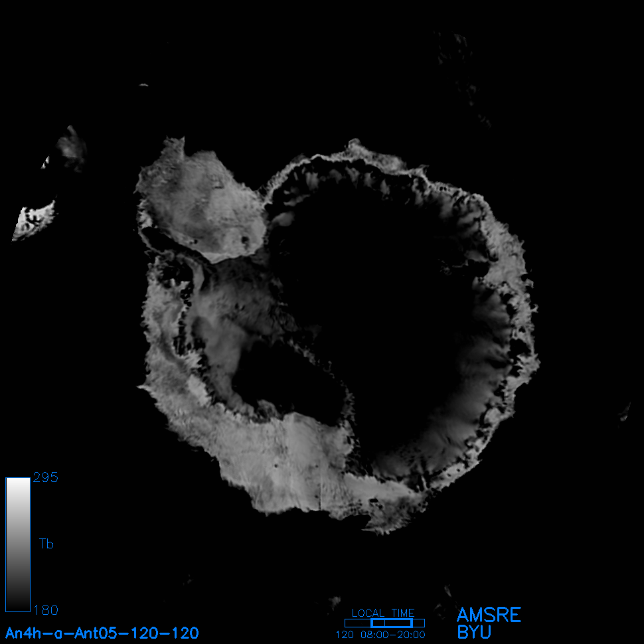This screenshot has width=644, height=644.
Task: Click the AMSRE sensor label
Action: coord(489,615)
